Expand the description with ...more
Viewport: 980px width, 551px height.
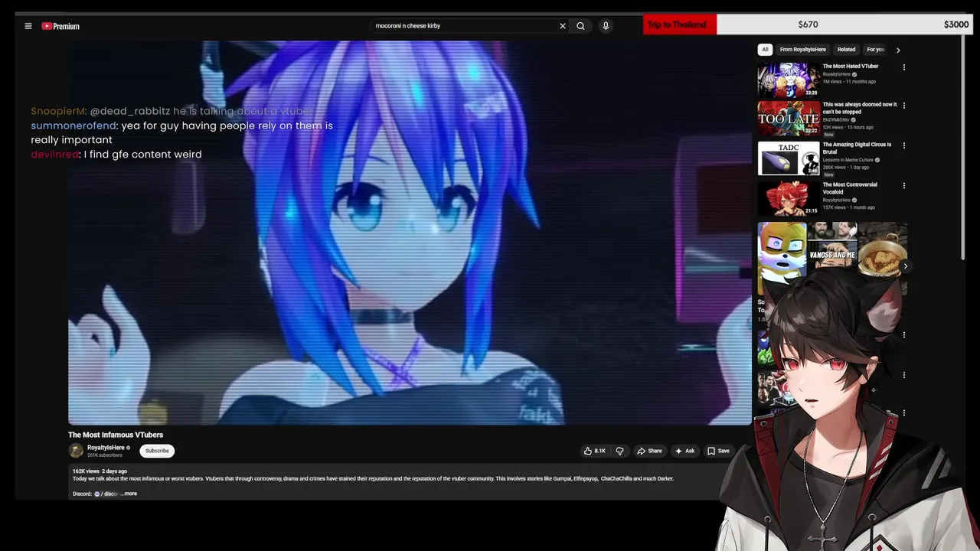click(129, 494)
